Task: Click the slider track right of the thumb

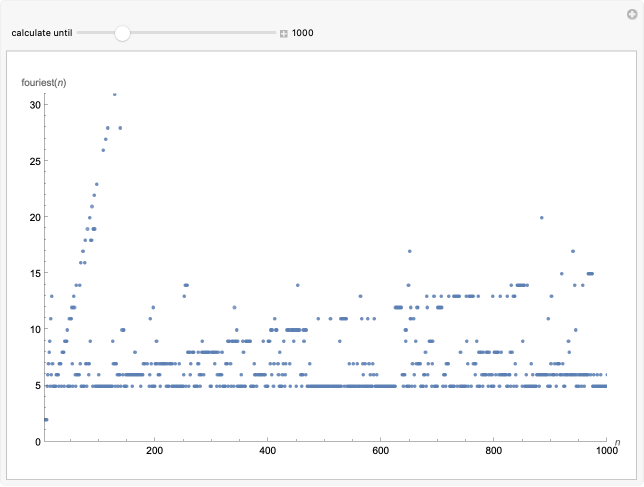Action: (200, 33)
